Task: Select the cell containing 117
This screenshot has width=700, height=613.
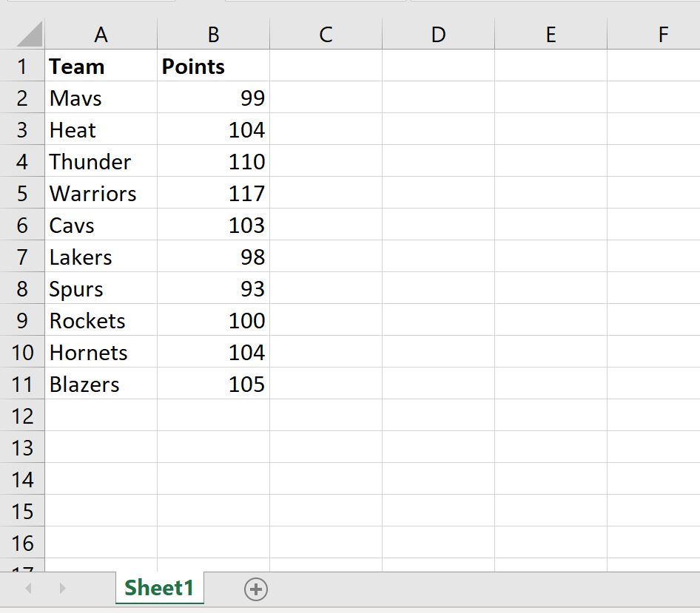Action: click(213, 194)
